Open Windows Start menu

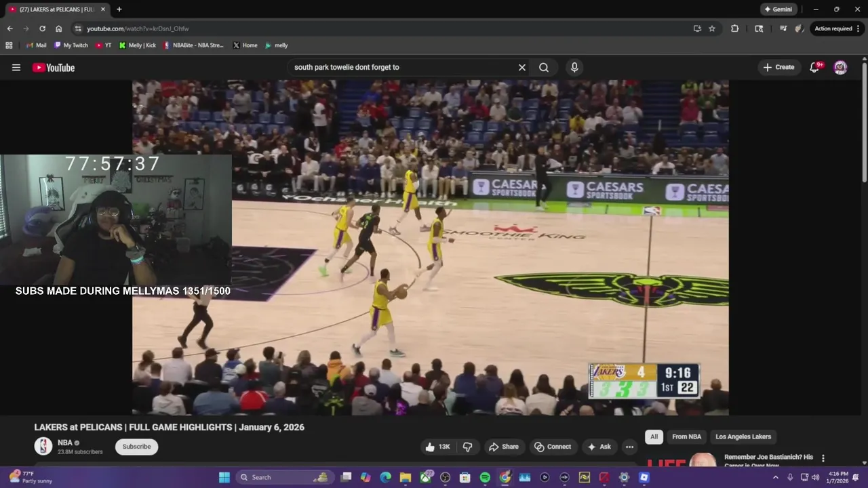click(224, 477)
